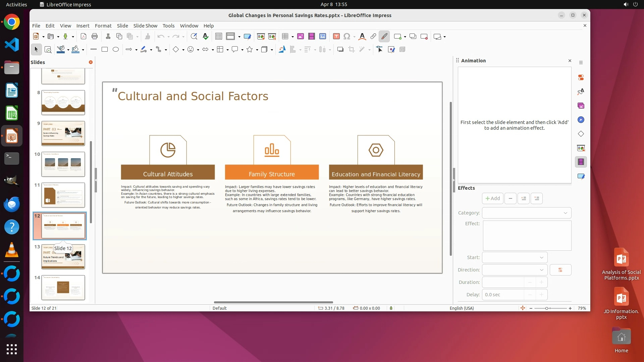The width and height of the screenshot is (644, 362).
Task: Toggle object Shadow button
Action: (x=340, y=50)
